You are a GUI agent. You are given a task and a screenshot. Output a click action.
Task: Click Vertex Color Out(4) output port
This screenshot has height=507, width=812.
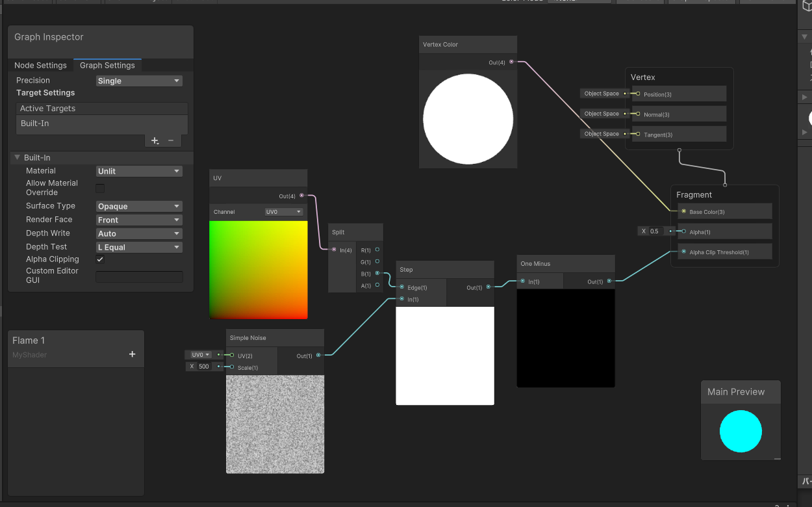point(512,62)
